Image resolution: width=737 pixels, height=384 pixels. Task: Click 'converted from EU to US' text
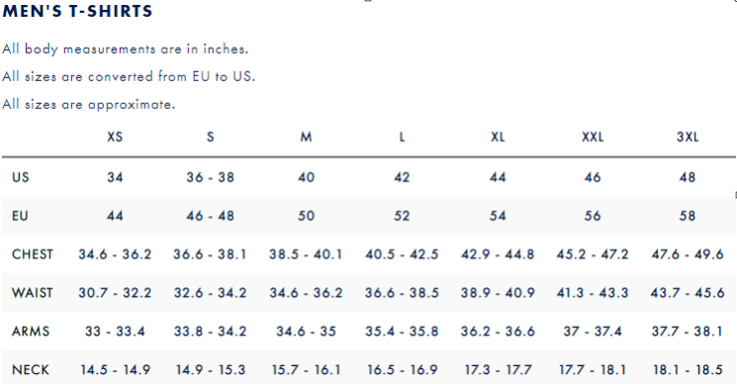click(172, 76)
